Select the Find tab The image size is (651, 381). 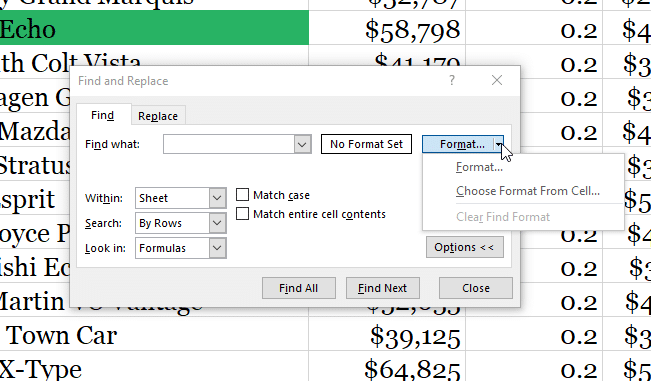click(x=103, y=115)
